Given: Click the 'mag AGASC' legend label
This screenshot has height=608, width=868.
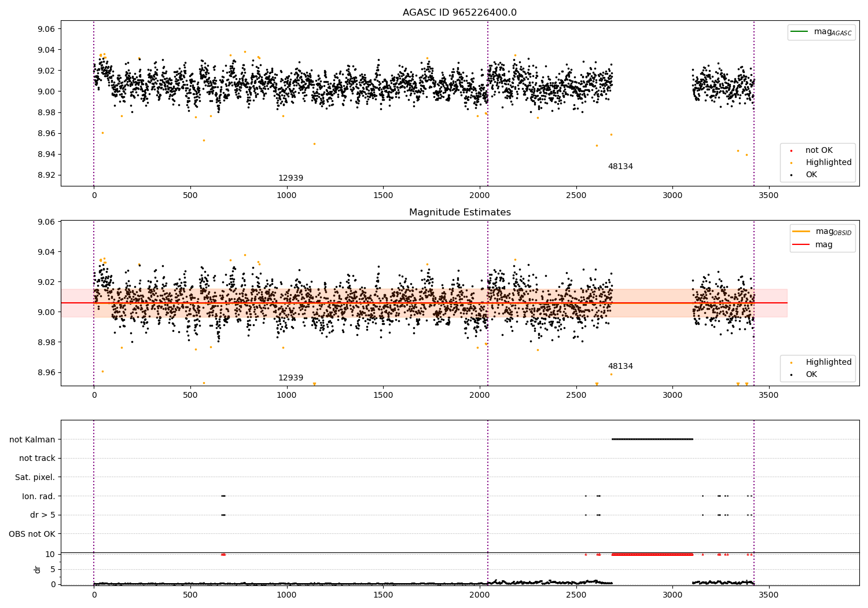Looking at the screenshot, I should pyautogui.click(x=833, y=32).
